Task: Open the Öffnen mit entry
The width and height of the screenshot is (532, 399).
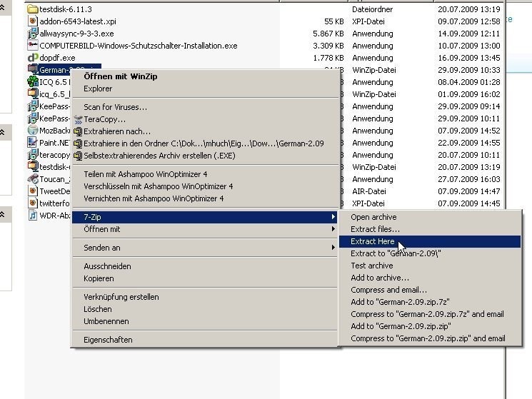Action: [x=205, y=229]
